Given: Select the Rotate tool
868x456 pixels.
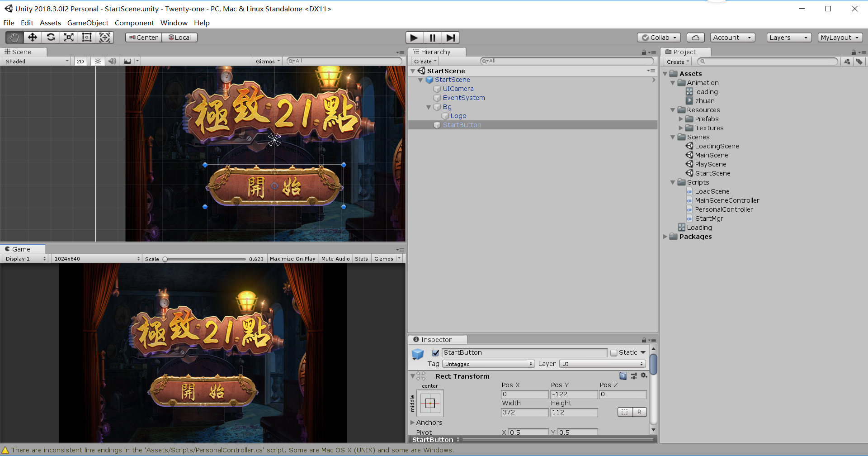Looking at the screenshot, I should coord(51,38).
